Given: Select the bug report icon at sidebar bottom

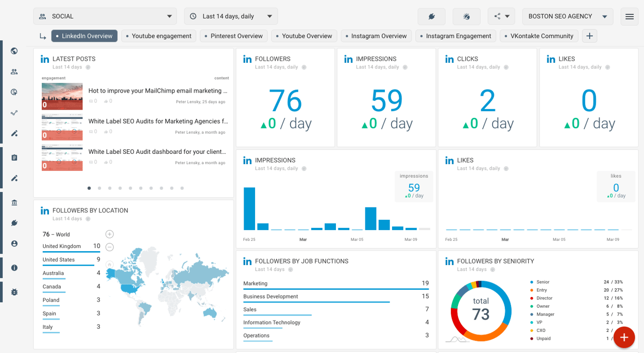Looking at the screenshot, I should pos(13,292).
